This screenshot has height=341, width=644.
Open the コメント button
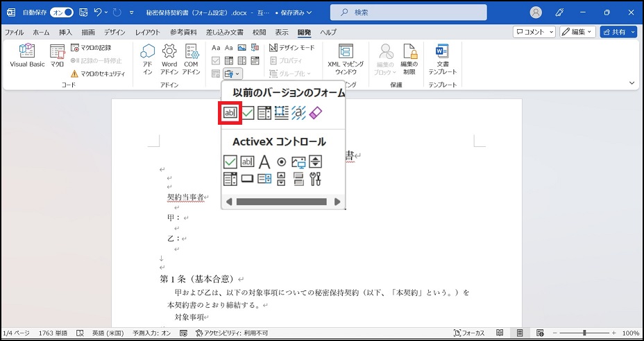(x=534, y=32)
